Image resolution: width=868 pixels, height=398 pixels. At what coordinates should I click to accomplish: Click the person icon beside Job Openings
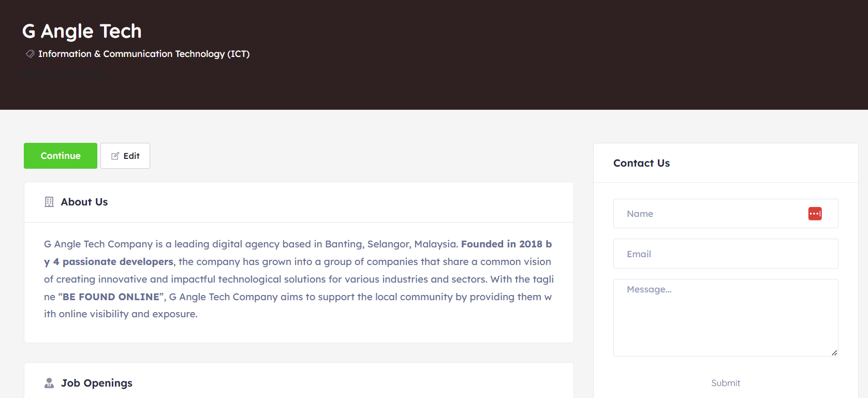[x=49, y=383]
